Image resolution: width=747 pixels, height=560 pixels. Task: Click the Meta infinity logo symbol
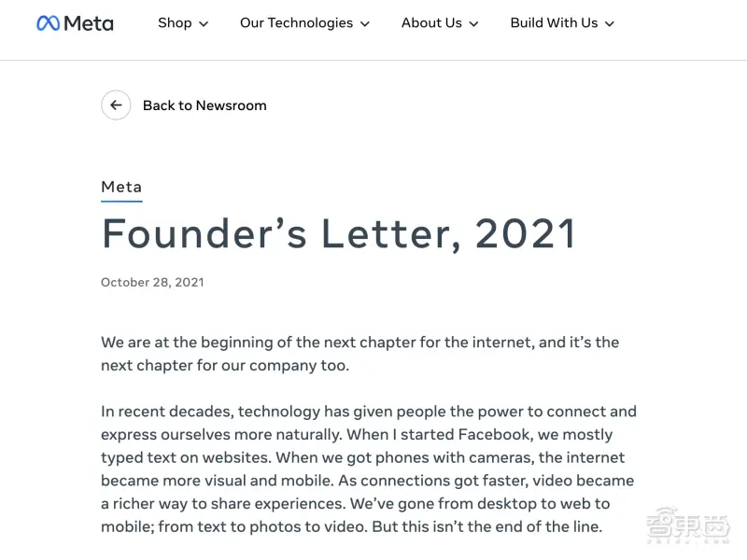49,23
